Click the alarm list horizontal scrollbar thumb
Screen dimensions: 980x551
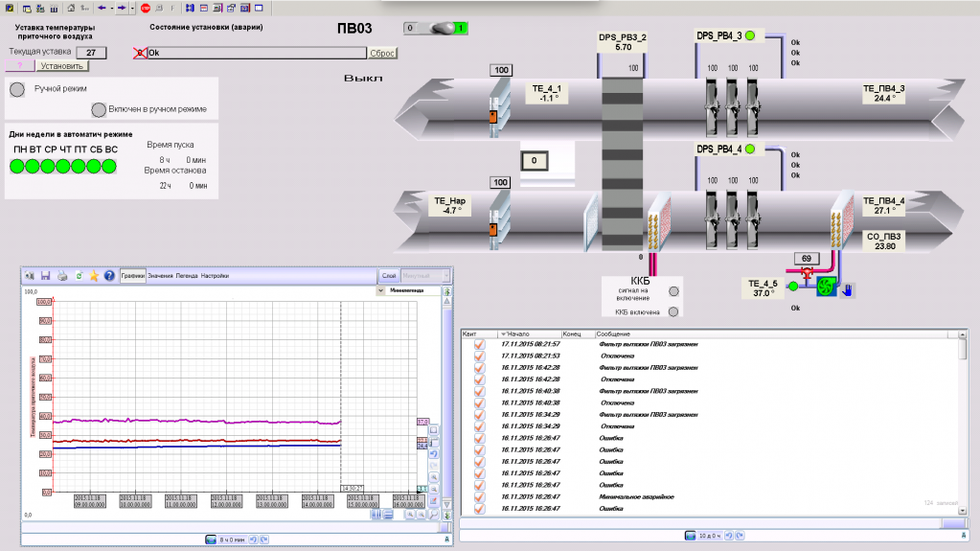(x=953, y=523)
